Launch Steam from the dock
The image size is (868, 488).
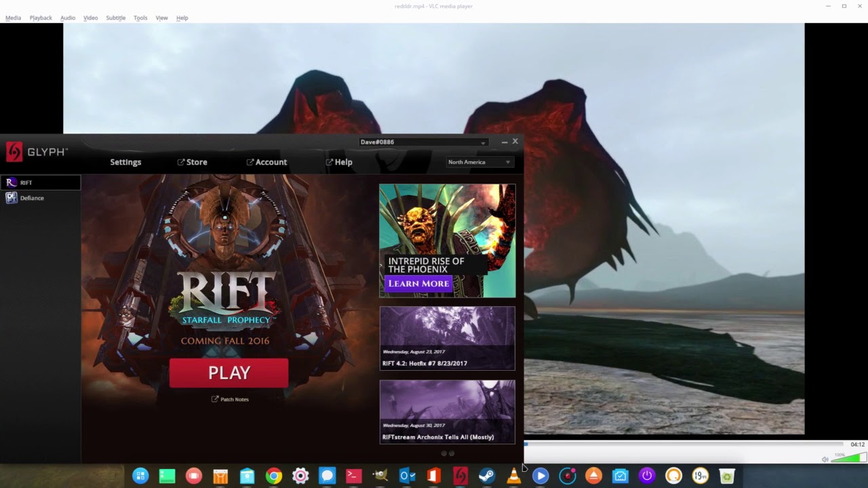[487, 476]
